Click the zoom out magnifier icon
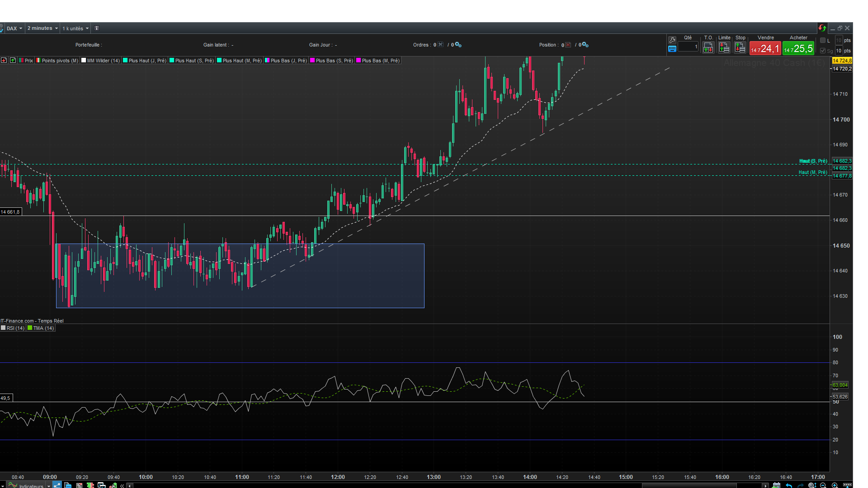This screenshot has width=868, height=488. (823, 485)
